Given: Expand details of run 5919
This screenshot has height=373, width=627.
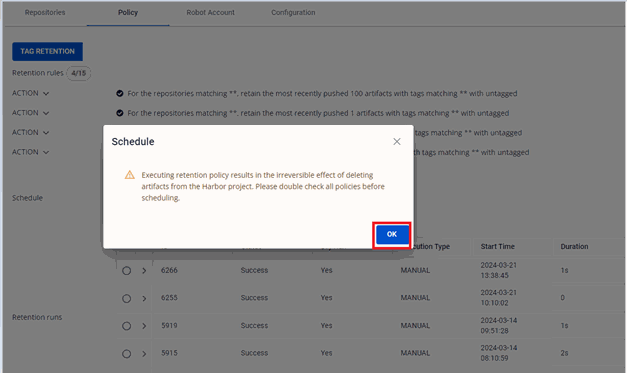Looking at the screenshot, I should coord(144,326).
